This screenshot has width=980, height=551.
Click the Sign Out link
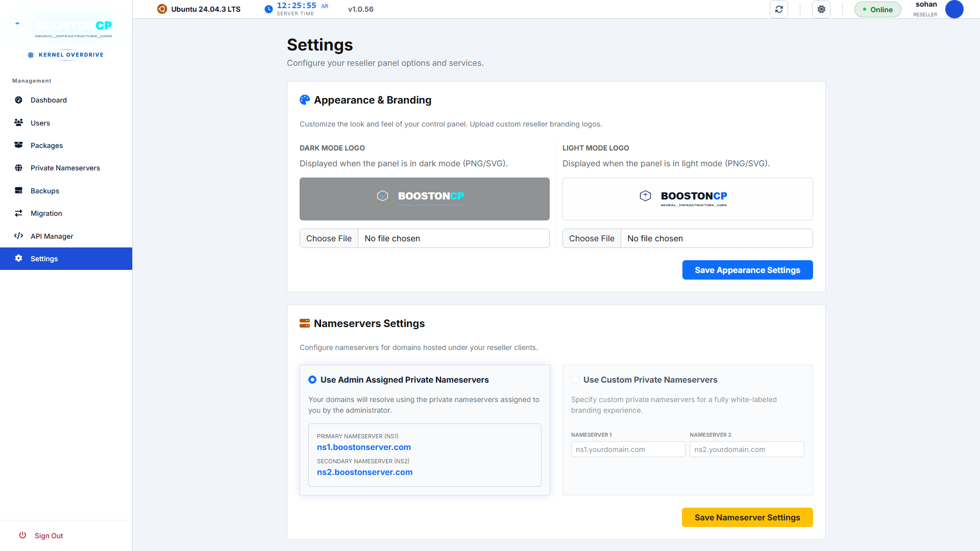coord(48,536)
